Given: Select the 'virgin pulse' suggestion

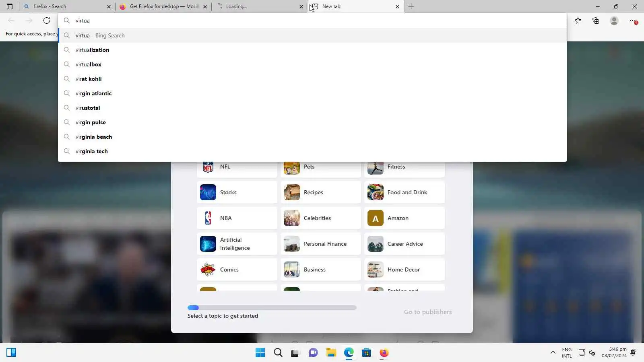Looking at the screenshot, I should point(312,122).
